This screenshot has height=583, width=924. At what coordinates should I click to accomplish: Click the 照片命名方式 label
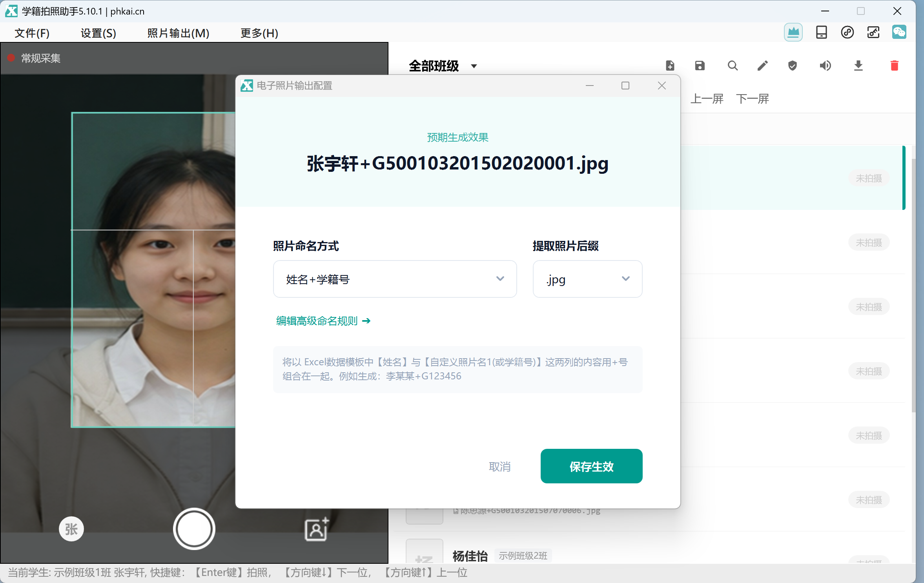click(x=306, y=246)
